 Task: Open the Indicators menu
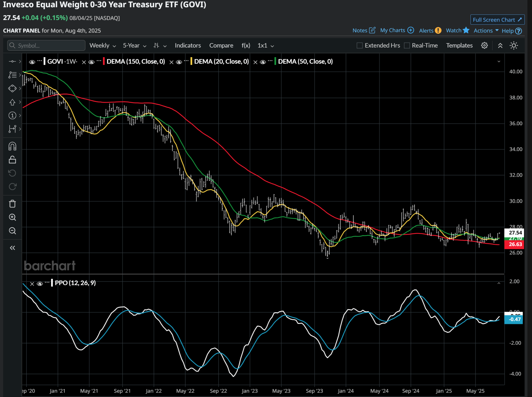click(x=188, y=45)
